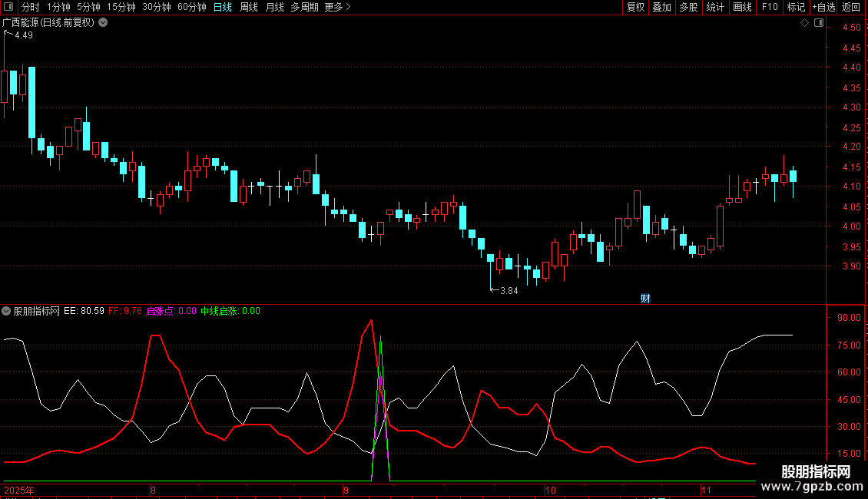This screenshot has height=499, width=868.
Task: Click the 复权 adjustment button
Action: 635,7
